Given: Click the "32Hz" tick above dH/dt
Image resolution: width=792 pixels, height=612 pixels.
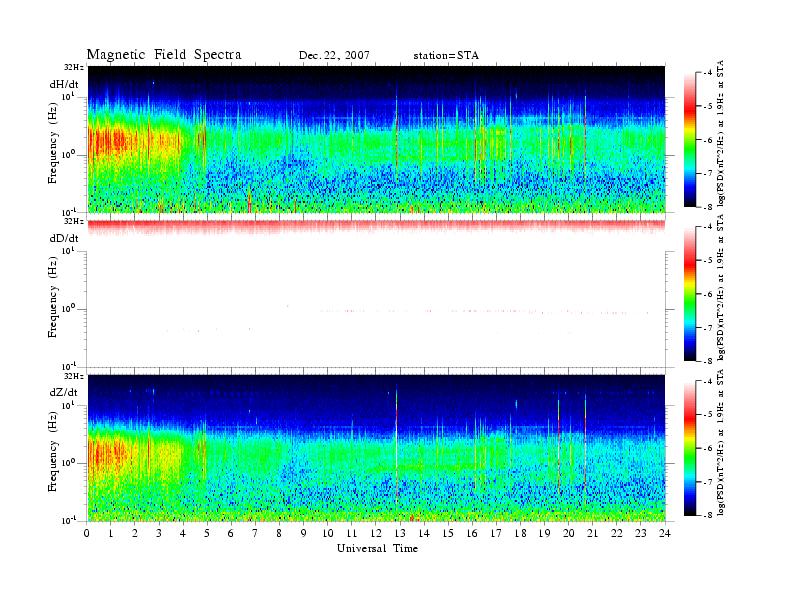Looking at the screenshot, I should 73,67.
